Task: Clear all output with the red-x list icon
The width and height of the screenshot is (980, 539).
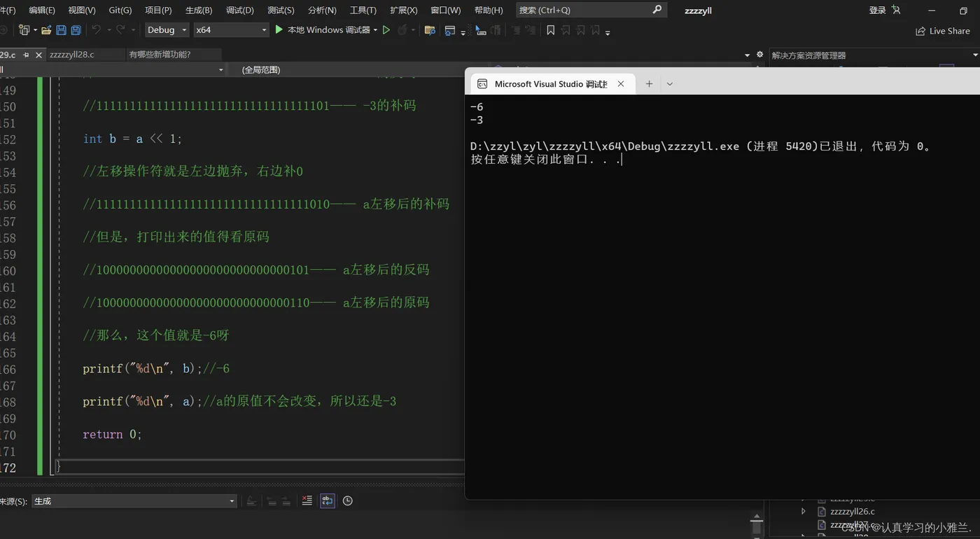Action: (x=307, y=500)
